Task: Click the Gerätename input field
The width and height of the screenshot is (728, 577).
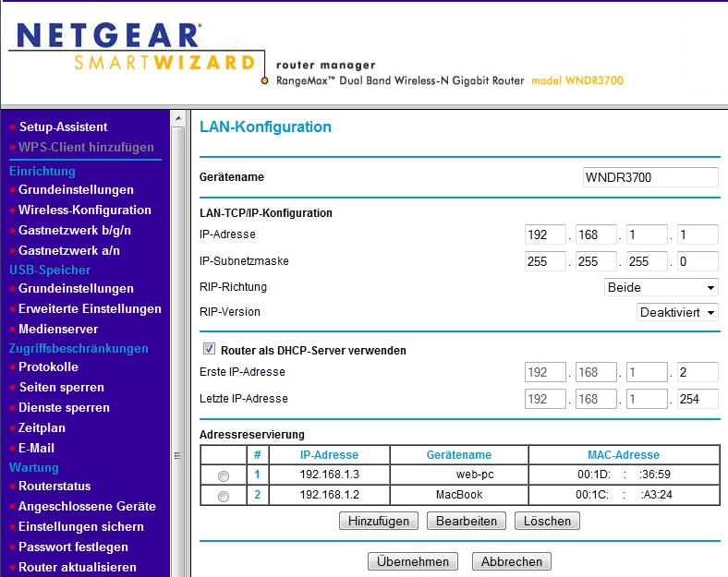Action: tap(650, 177)
